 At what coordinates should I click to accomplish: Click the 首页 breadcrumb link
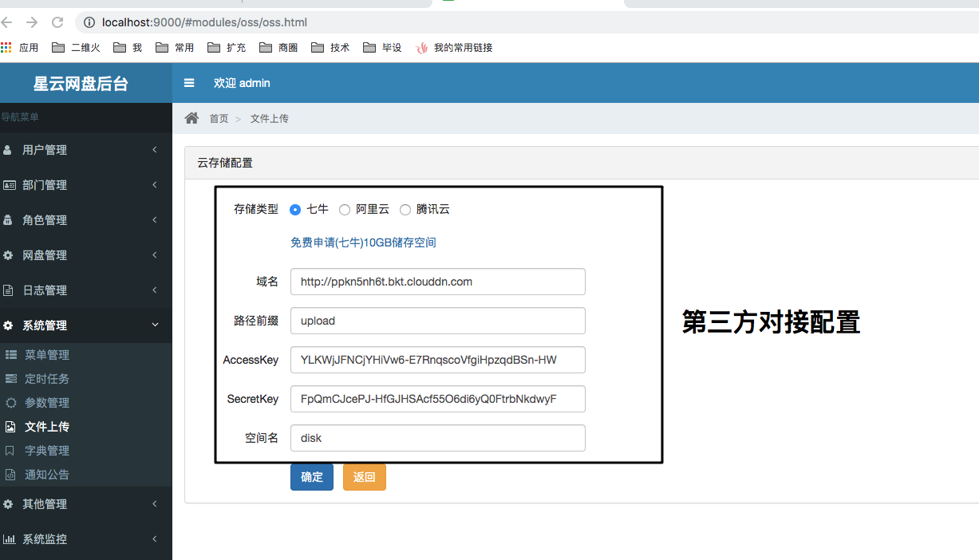click(x=219, y=118)
